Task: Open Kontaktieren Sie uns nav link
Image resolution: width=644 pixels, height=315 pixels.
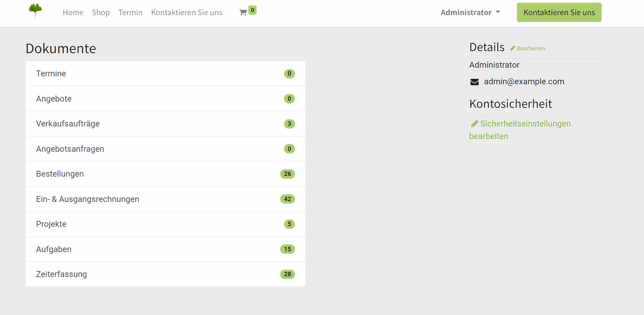Action: coord(186,12)
